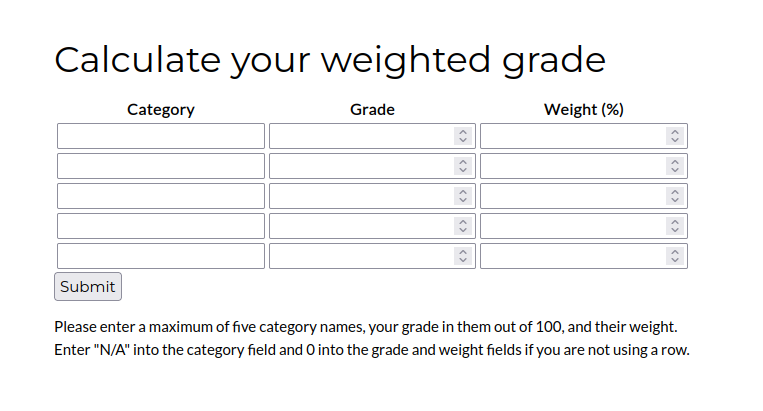Click the third row Grade spinner arrows

click(463, 196)
